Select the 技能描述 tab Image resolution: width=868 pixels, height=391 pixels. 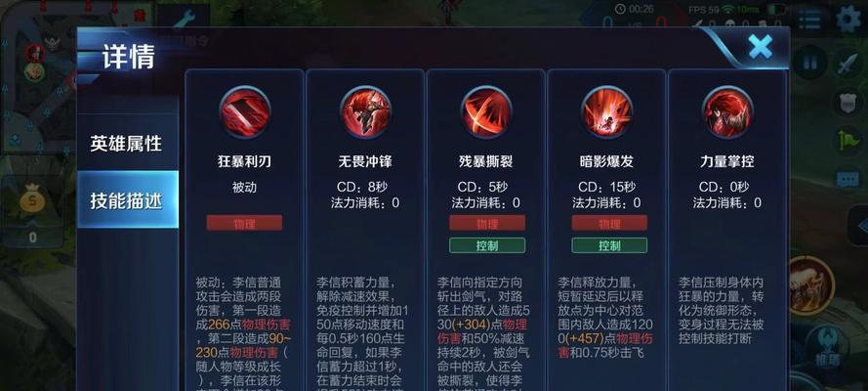[x=127, y=200]
